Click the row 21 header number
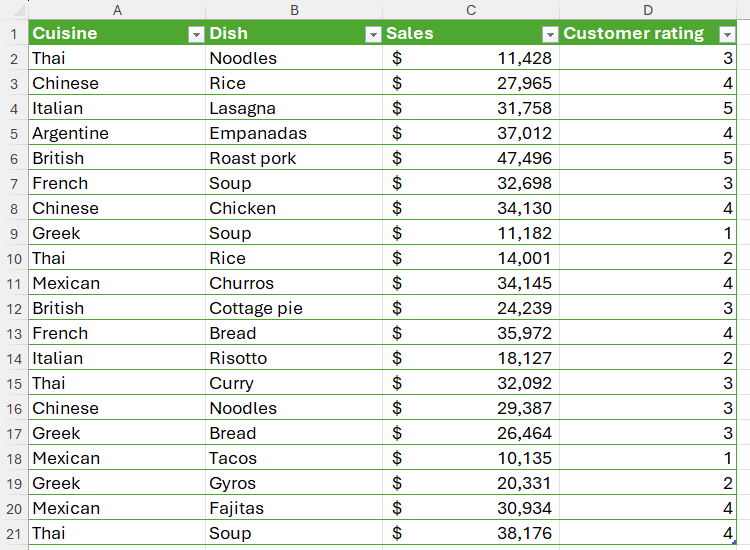 (14, 533)
